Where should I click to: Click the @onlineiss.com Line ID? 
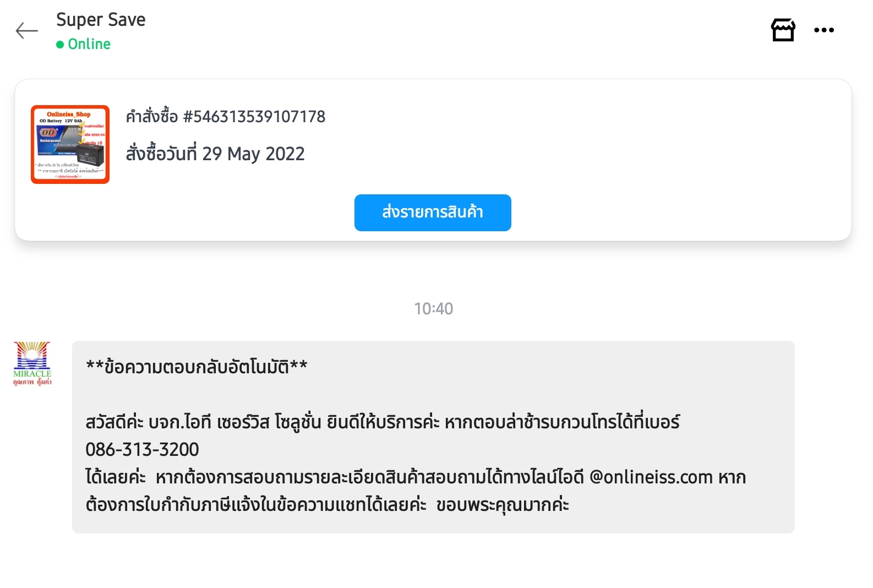click(651, 477)
